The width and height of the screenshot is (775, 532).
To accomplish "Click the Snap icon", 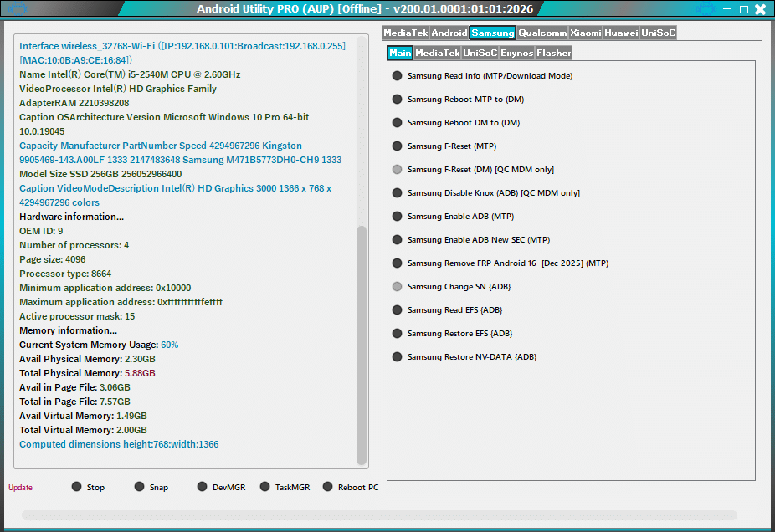I will click(x=137, y=486).
